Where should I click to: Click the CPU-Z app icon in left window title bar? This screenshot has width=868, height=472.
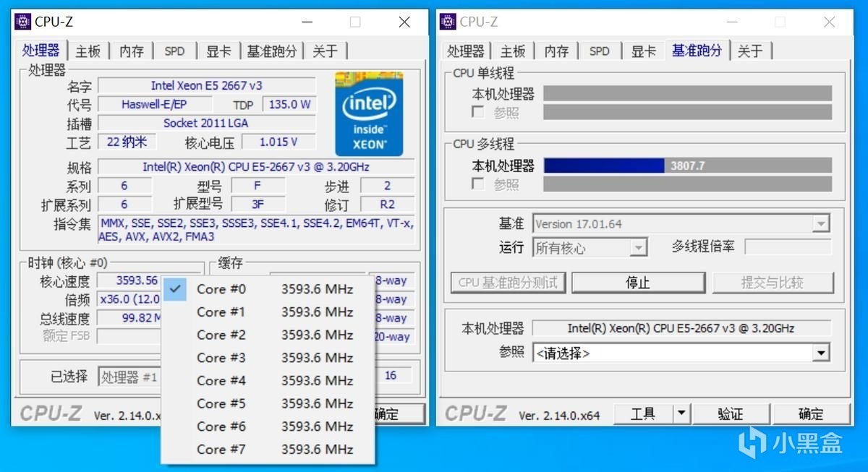(23, 22)
